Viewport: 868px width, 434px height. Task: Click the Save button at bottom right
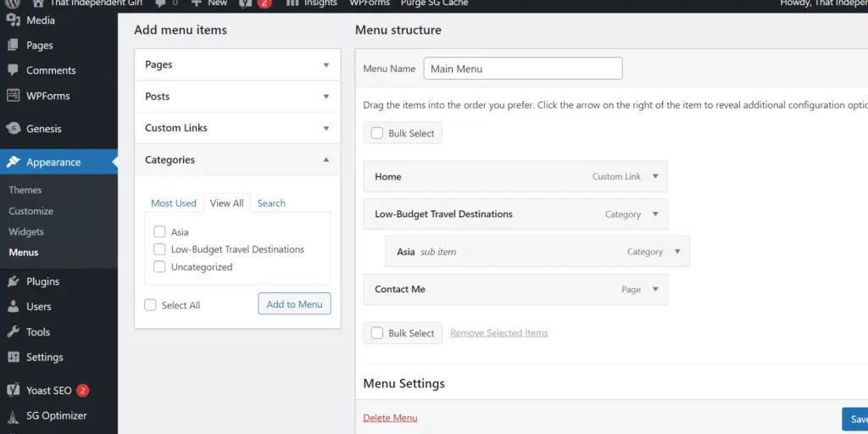coord(855,419)
